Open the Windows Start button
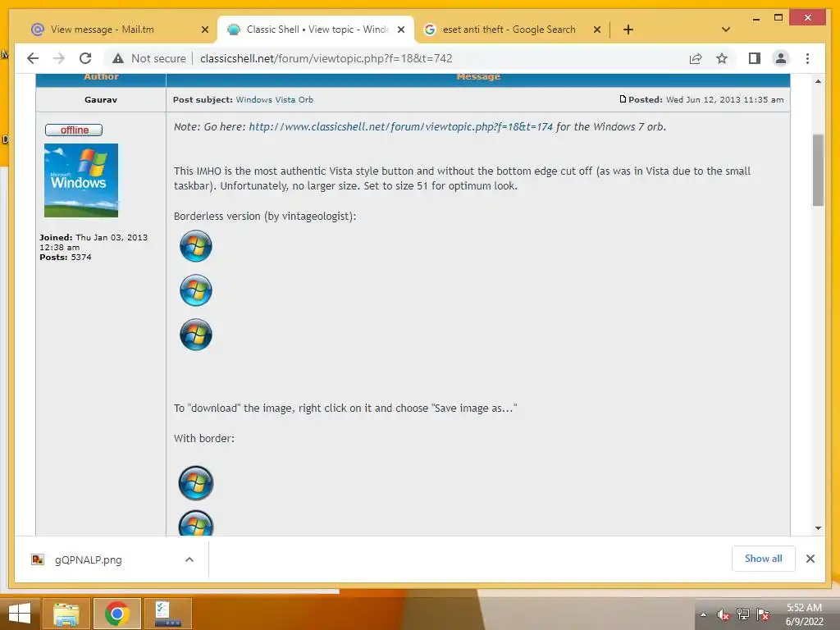This screenshot has width=840, height=630. pyautogui.click(x=20, y=614)
